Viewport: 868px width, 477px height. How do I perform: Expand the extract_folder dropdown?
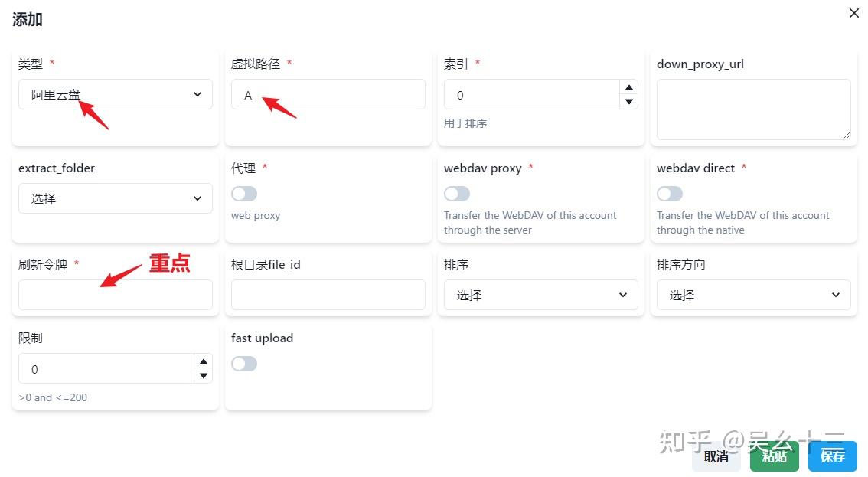[x=115, y=199]
